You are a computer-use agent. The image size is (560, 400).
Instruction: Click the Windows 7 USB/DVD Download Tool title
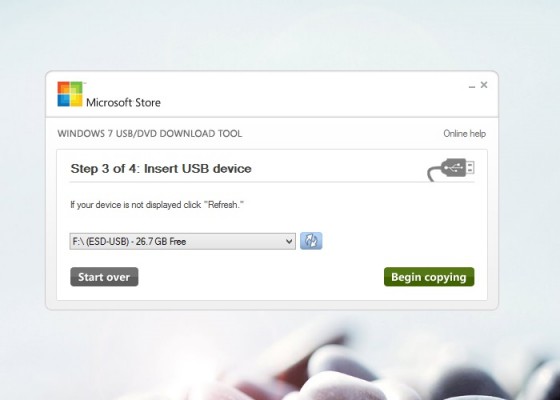pyautogui.click(x=150, y=134)
